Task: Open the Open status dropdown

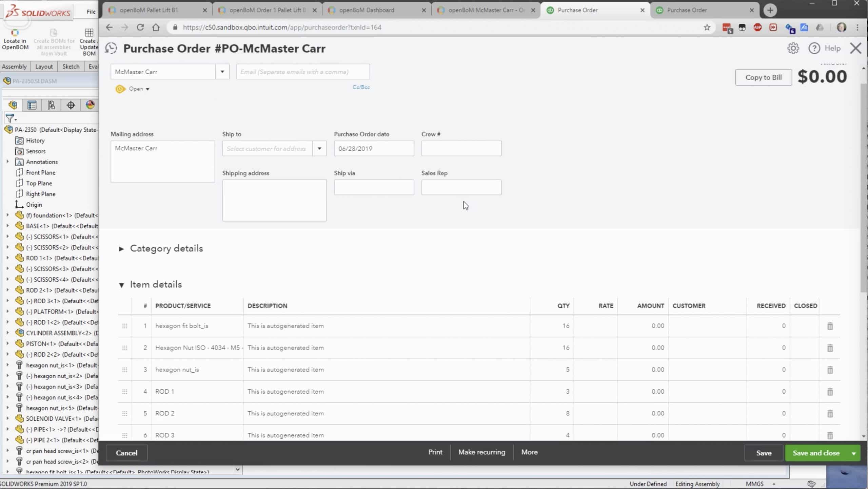Action: (139, 89)
